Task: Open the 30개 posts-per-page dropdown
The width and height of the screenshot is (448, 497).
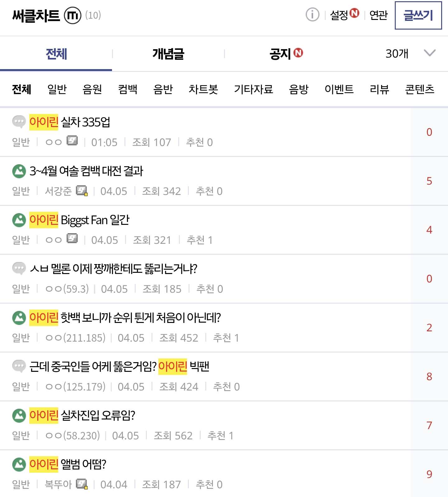Action: coord(397,54)
